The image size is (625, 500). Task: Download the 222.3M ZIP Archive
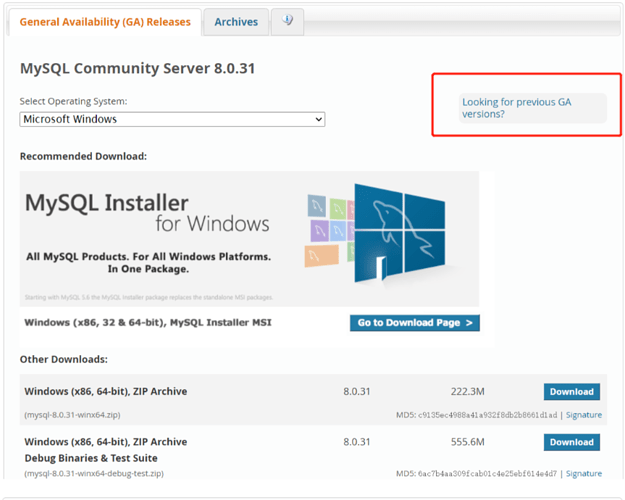tap(571, 392)
